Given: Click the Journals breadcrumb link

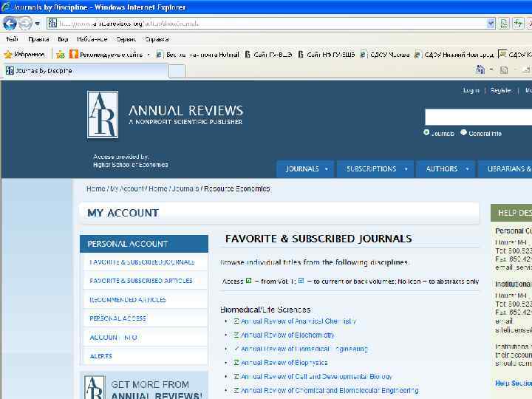Looking at the screenshot, I should (x=185, y=188).
